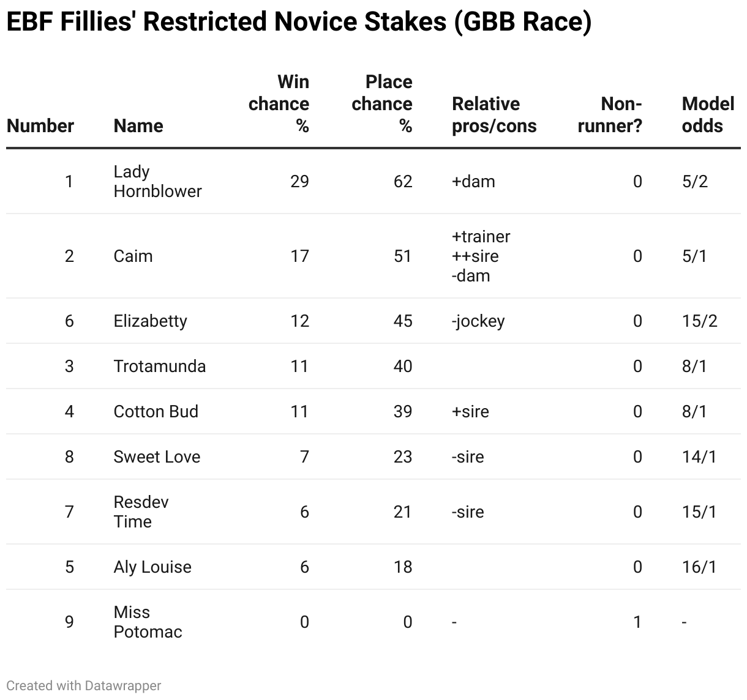Click the chart title text
Viewport: 747px width, 700px height.
(299, 22)
